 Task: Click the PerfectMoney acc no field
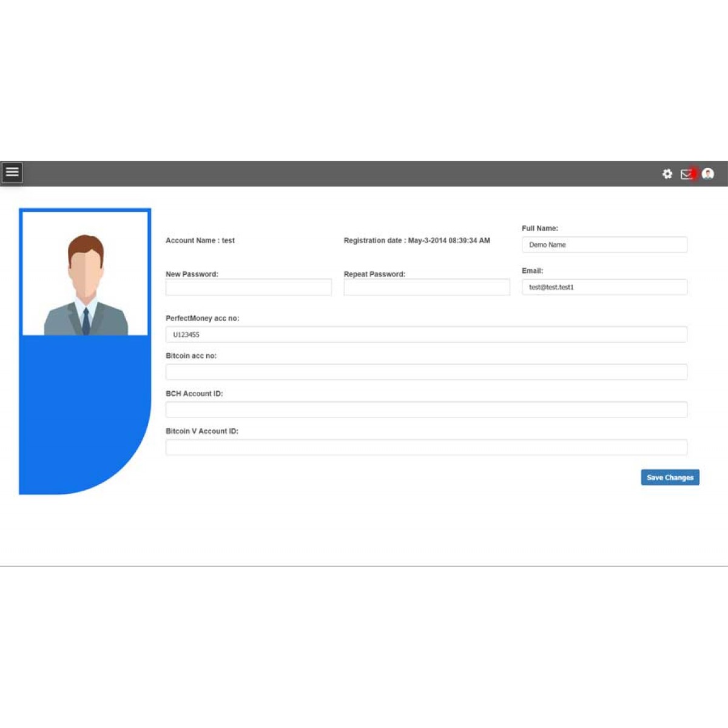[426, 334]
